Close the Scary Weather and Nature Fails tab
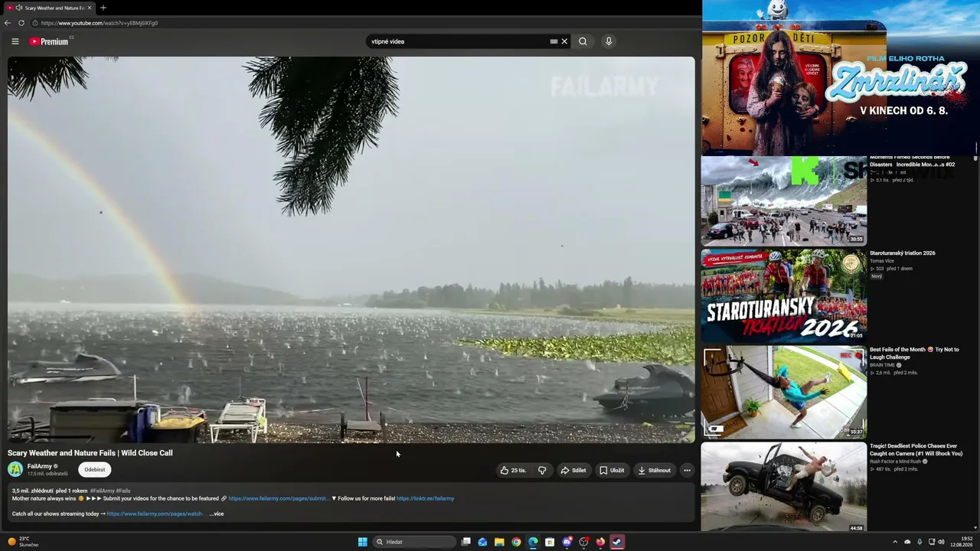This screenshot has width=980, height=551. click(90, 8)
